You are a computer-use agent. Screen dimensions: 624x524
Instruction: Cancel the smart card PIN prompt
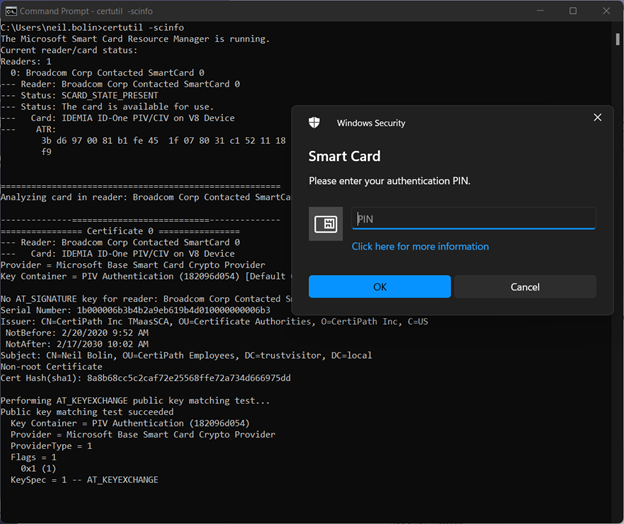pyautogui.click(x=525, y=287)
